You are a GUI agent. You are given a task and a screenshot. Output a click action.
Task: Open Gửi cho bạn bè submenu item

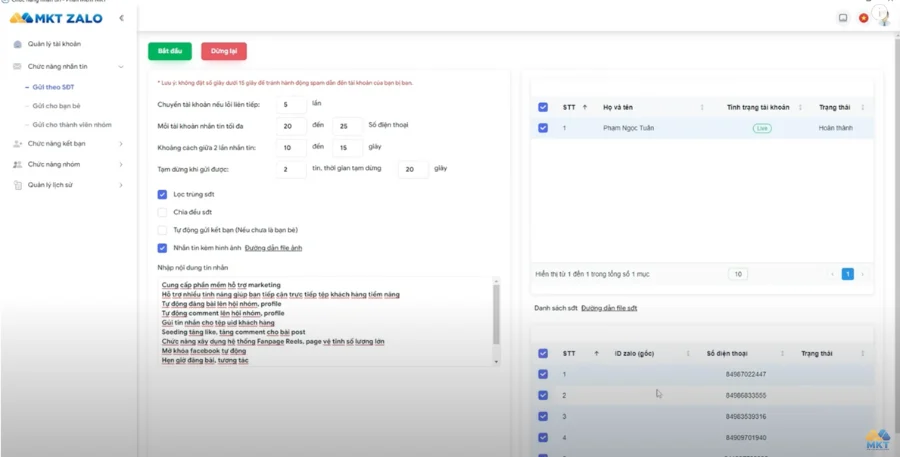pos(56,106)
